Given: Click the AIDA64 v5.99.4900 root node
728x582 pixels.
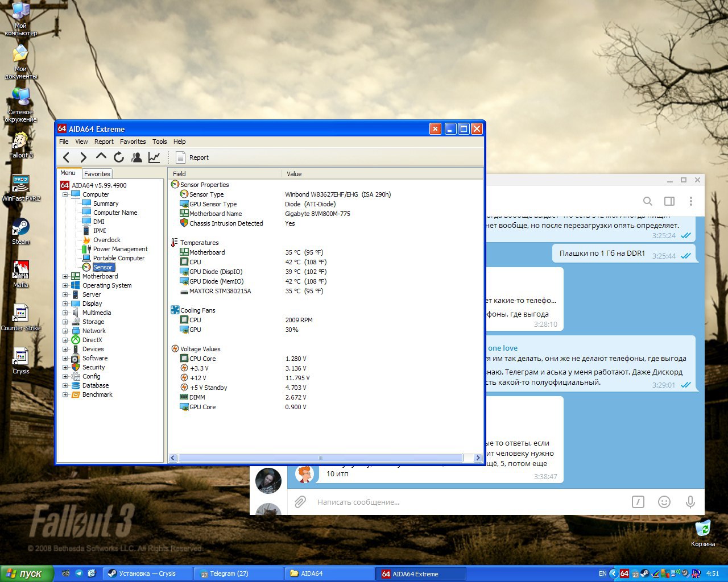Looking at the screenshot, I should pyautogui.click(x=99, y=185).
